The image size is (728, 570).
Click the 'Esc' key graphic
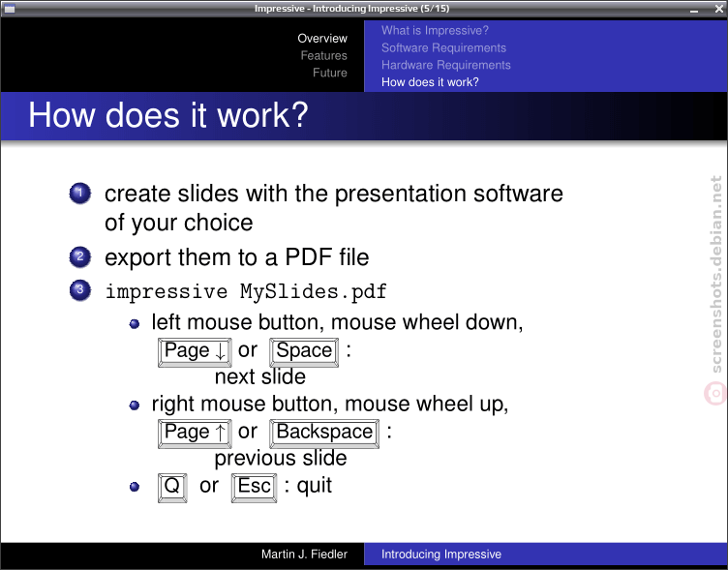(254, 488)
